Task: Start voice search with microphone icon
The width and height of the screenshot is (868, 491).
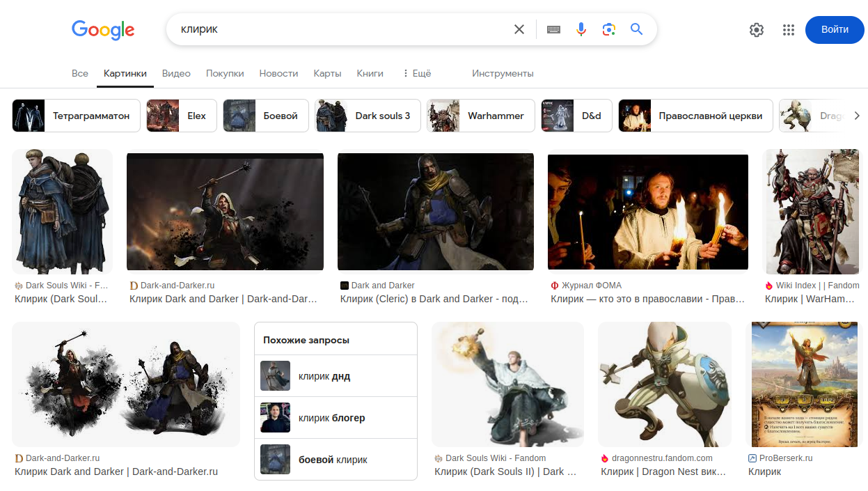Action: (581, 29)
